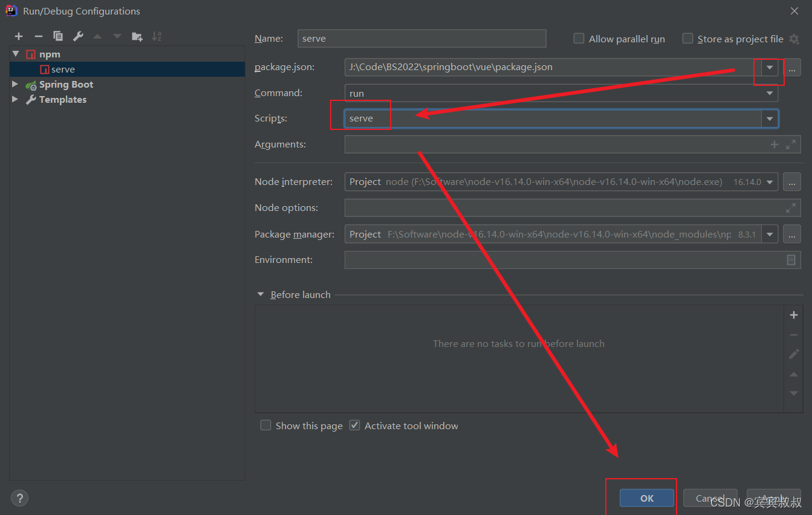The height and width of the screenshot is (515, 812).
Task: Browse for package.json with ellipsis button
Action: [x=791, y=67]
